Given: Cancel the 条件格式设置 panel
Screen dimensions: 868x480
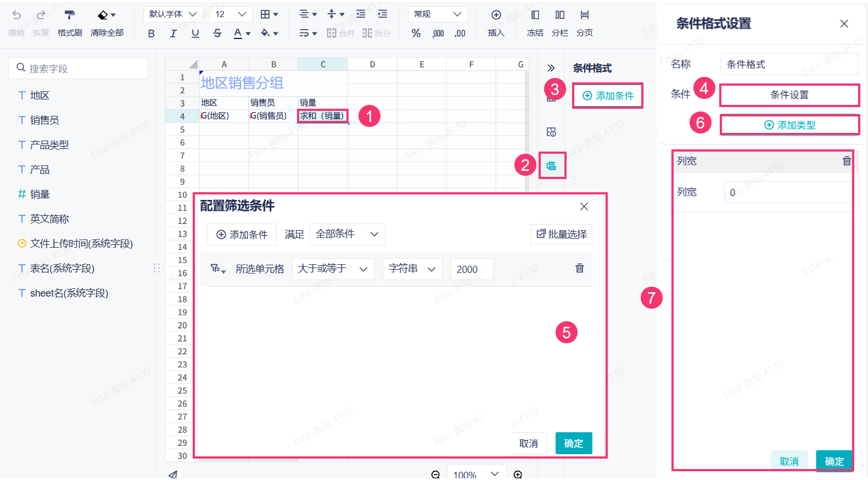Looking at the screenshot, I should pyautogui.click(x=789, y=461).
